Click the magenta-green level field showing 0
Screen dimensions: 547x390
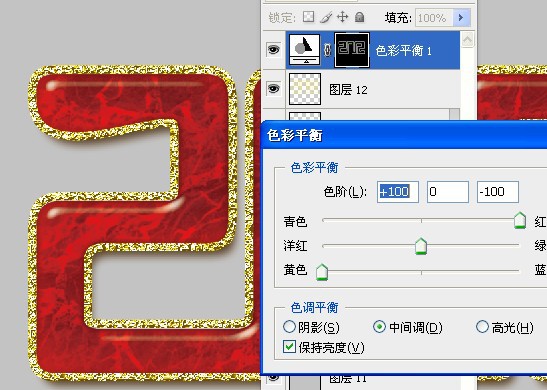[x=448, y=192]
